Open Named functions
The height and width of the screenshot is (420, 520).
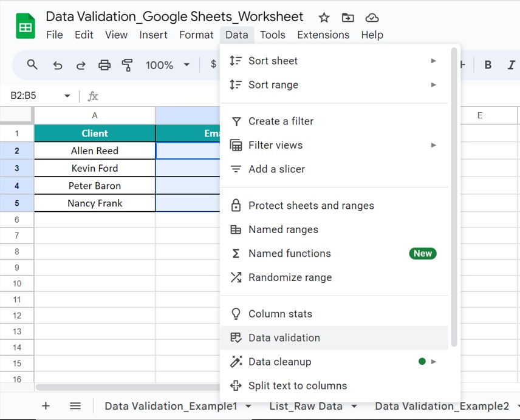334,253
